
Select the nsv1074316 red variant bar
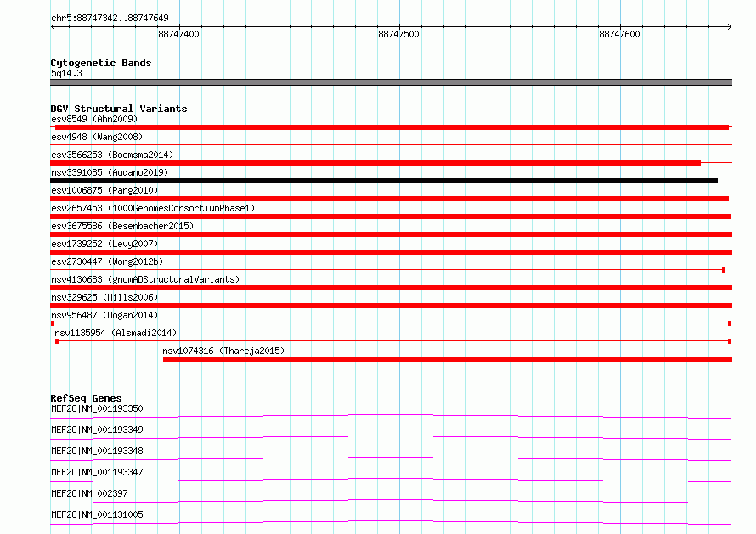click(448, 359)
